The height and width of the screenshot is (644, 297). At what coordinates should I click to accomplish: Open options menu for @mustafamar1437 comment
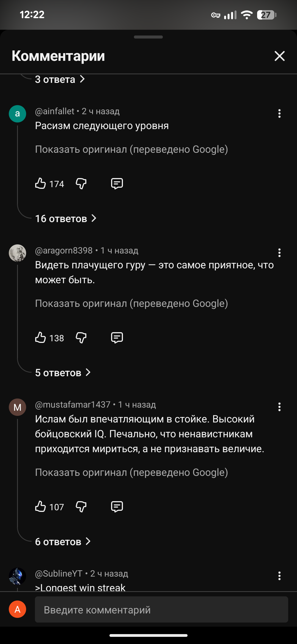point(279,407)
